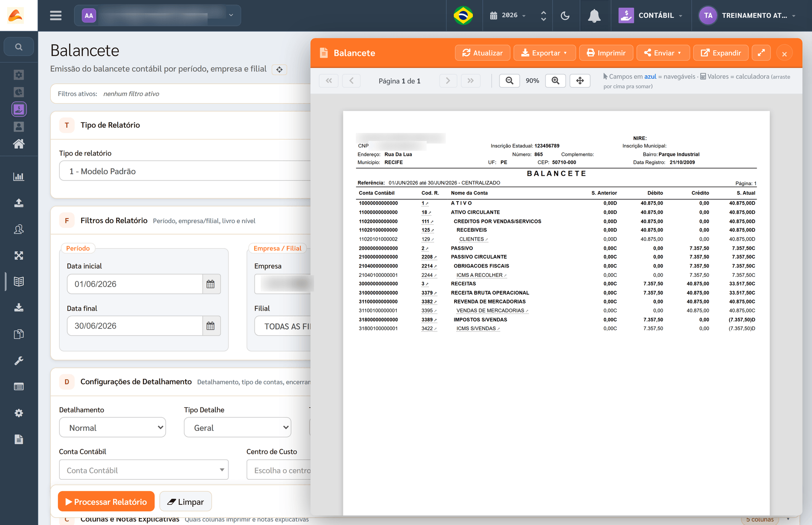Viewport: 812px width, 525px height.
Task: Click the target icon beside page subtitle
Action: click(x=280, y=70)
